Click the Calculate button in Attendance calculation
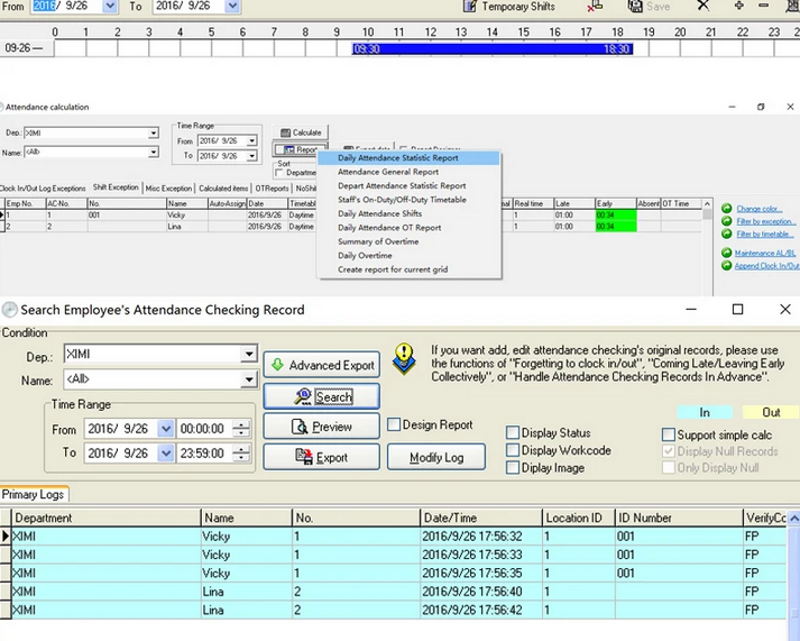 [301, 133]
